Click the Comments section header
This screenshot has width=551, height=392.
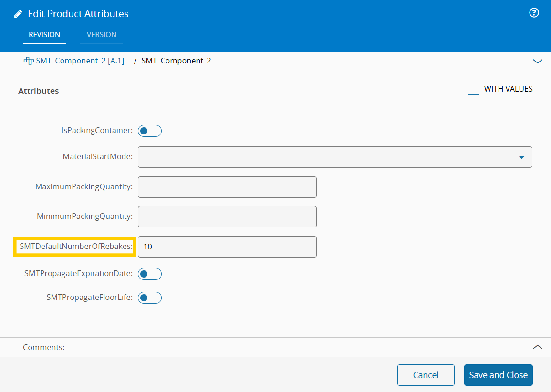[x=44, y=347]
